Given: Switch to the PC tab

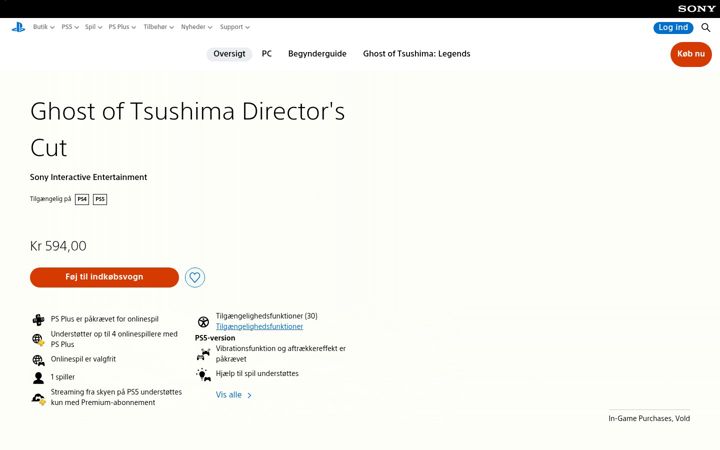Looking at the screenshot, I should tap(267, 54).
